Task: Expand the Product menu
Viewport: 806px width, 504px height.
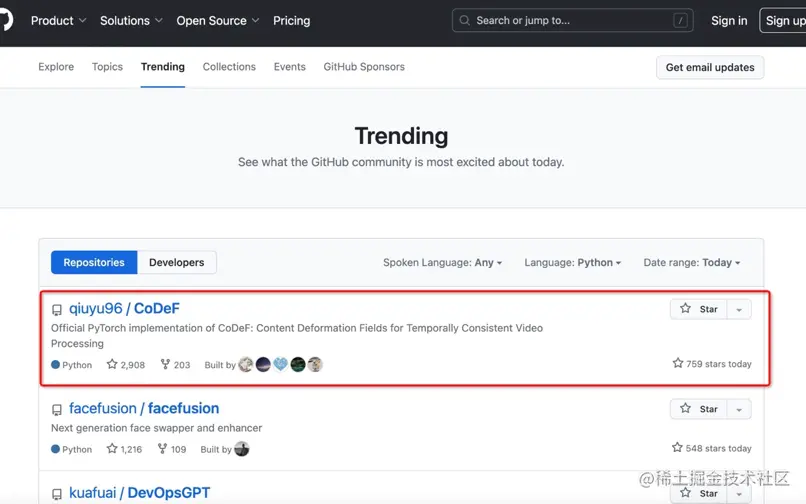Action: [x=58, y=21]
